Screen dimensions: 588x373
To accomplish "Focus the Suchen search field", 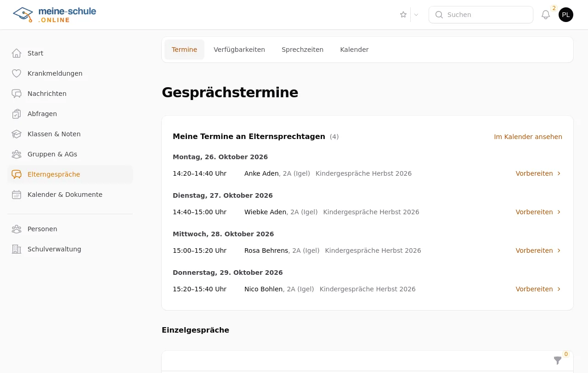I will click(481, 15).
